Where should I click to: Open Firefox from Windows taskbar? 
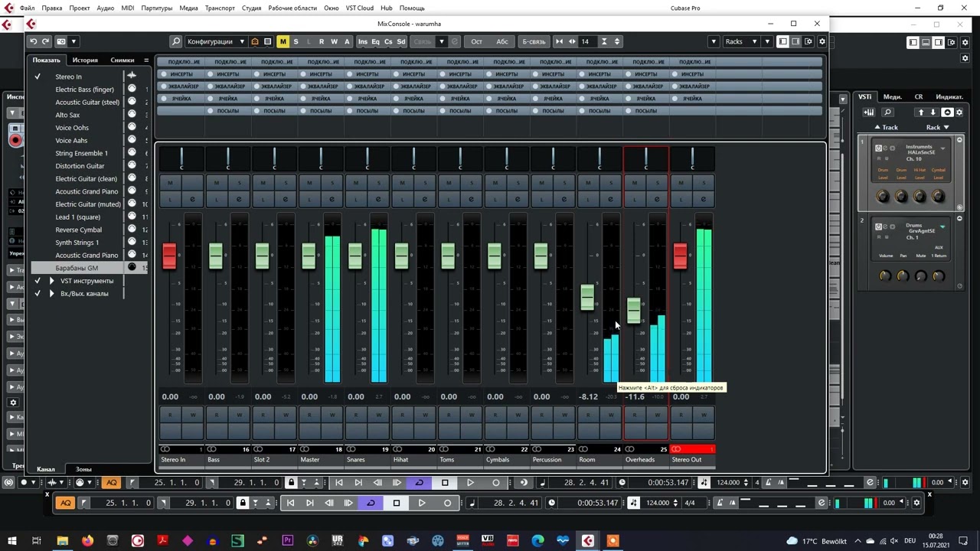click(x=87, y=541)
